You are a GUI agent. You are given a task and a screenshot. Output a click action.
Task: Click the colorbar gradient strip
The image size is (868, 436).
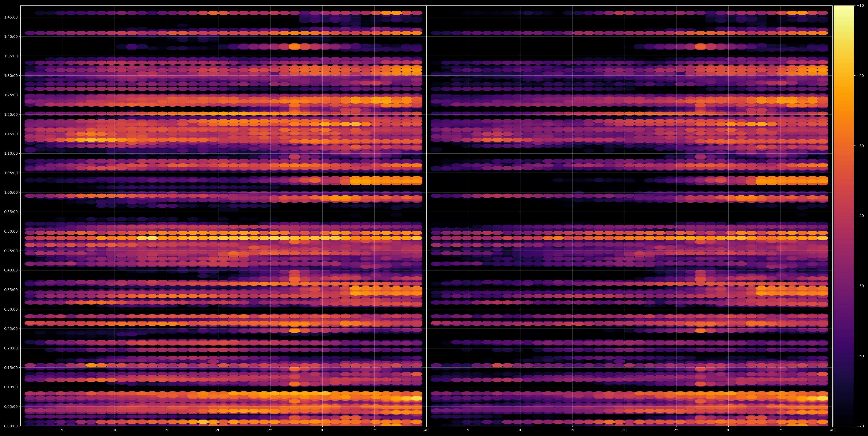(844, 216)
